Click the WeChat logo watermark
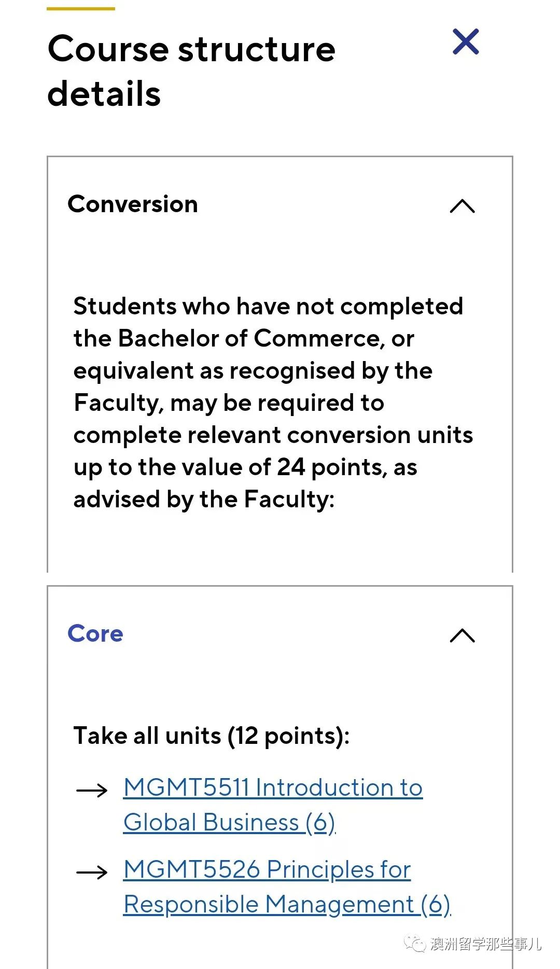Viewport: 560px width, 969px height. [x=415, y=944]
